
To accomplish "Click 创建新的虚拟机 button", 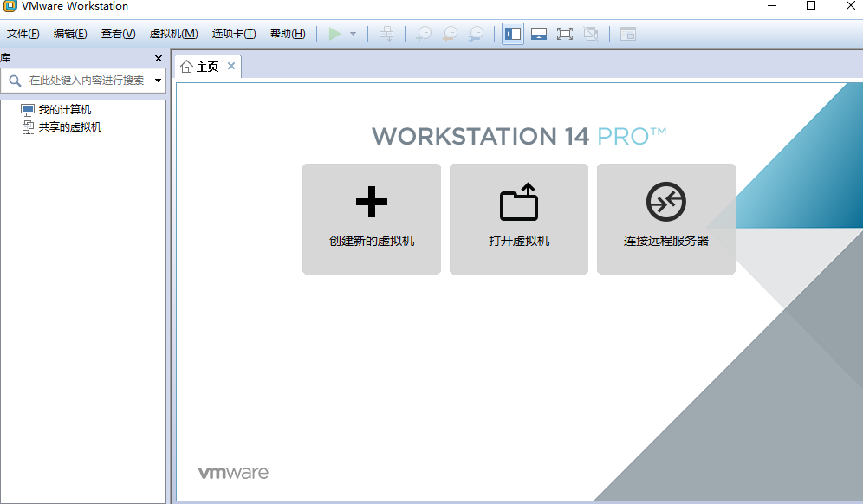I will 372,219.
